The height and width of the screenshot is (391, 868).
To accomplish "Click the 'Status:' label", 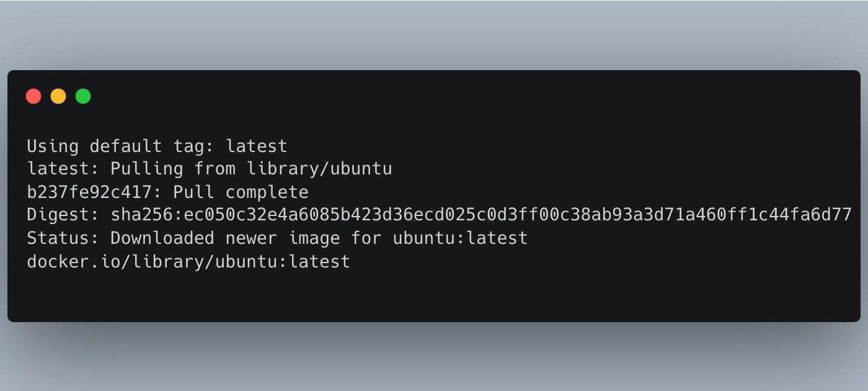I will pos(63,238).
